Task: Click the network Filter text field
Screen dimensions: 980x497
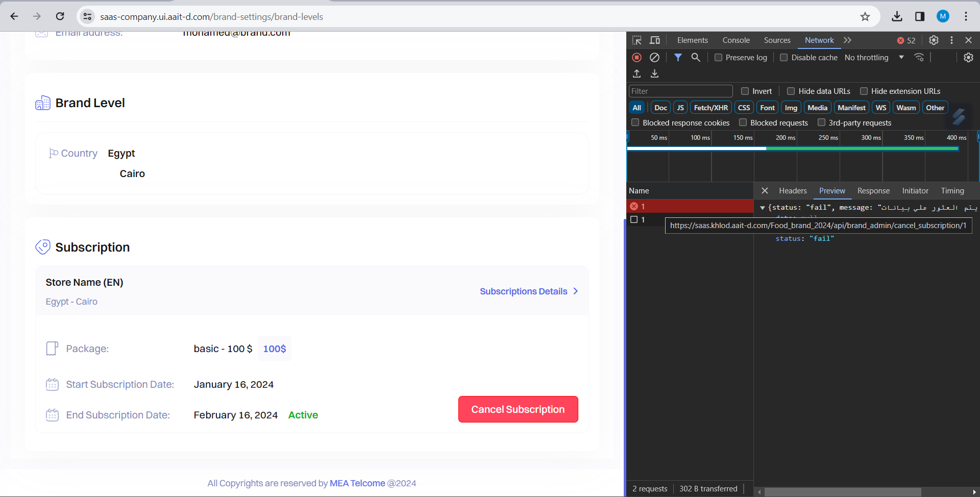Action: coord(680,91)
